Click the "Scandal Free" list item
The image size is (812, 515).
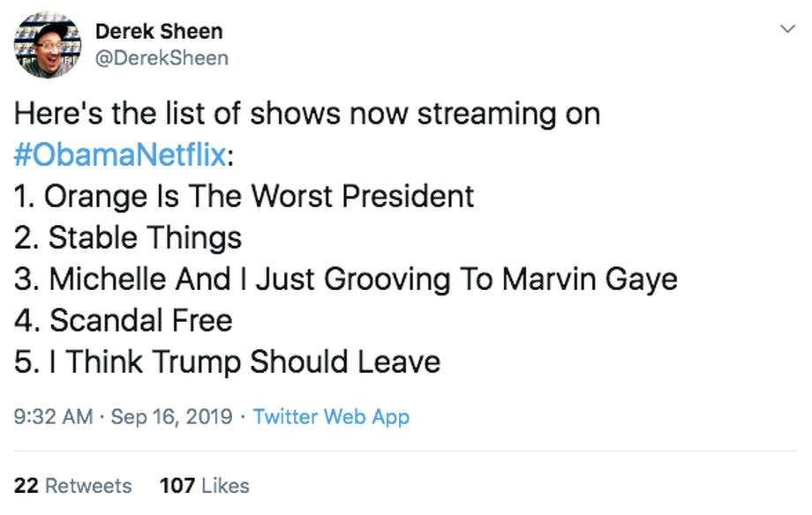coord(140,320)
